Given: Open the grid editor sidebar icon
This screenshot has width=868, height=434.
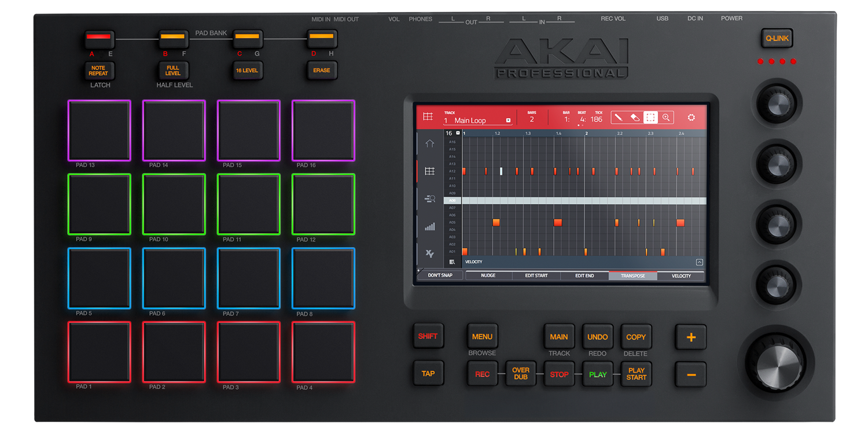Looking at the screenshot, I should point(429,171).
